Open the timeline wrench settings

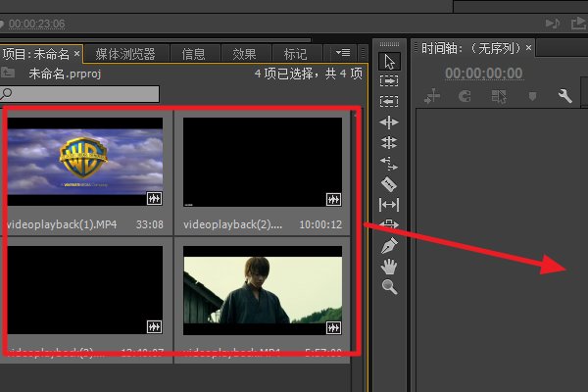click(564, 96)
